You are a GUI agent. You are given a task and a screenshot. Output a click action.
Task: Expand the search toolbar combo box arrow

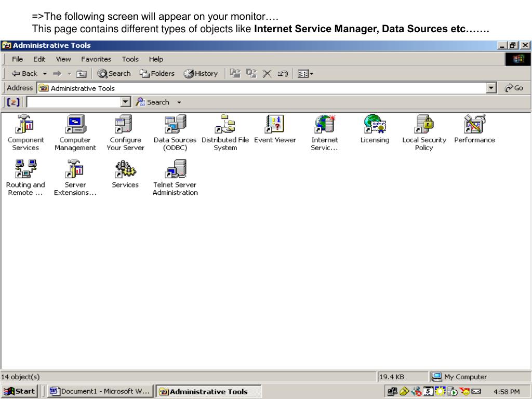tap(126, 102)
